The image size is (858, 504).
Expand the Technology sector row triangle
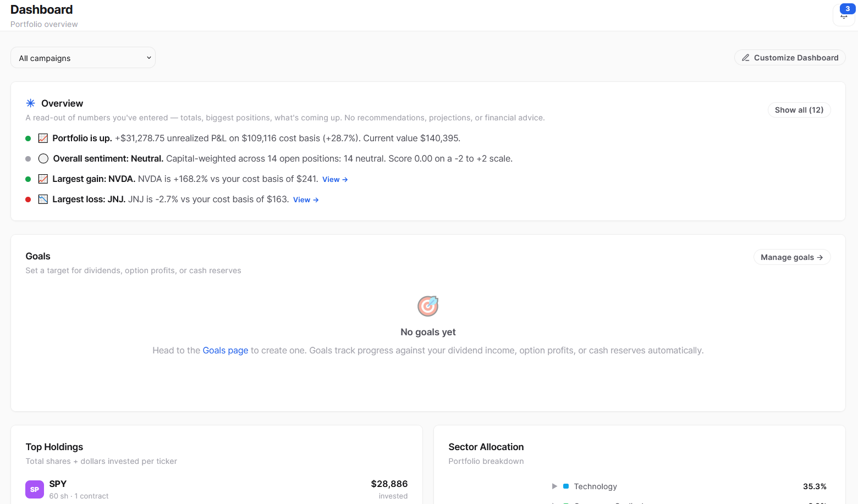point(554,486)
